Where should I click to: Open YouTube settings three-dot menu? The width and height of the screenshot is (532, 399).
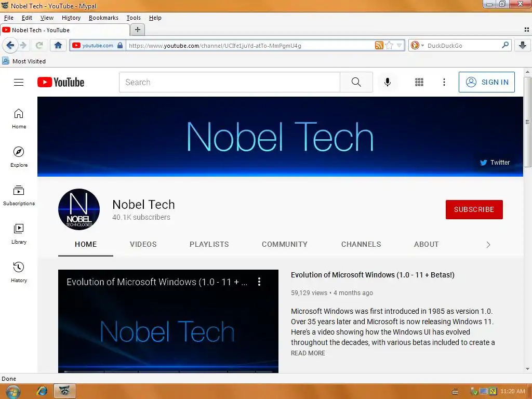point(444,82)
